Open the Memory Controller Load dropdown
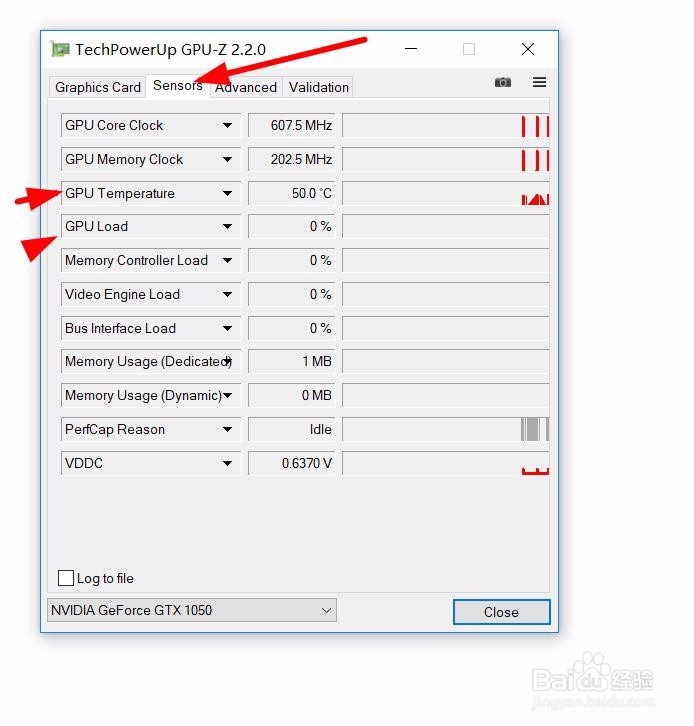Image resolution: width=694 pixels, height=726 pixels. click(227, 260)
